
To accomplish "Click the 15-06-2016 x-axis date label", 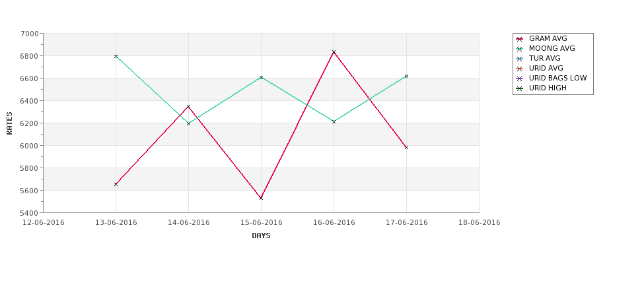I will click(x=261, y=223).
